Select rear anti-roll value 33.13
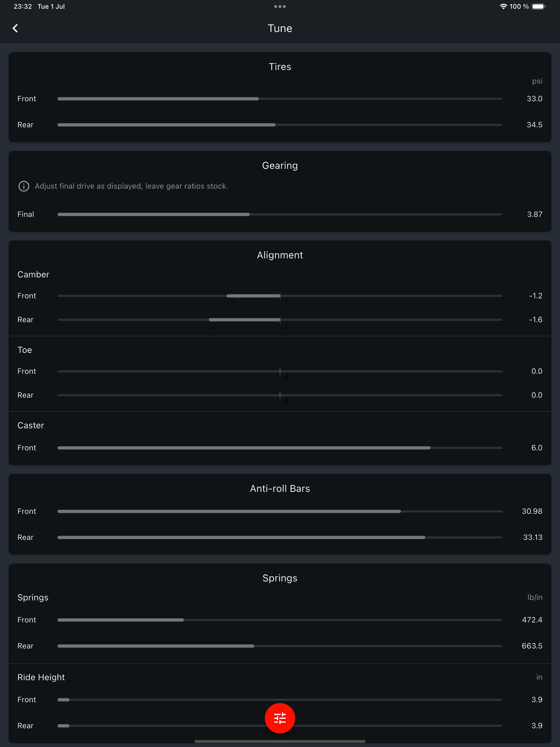This screenshot has height=747, width=560. click(x=533, y=537)
